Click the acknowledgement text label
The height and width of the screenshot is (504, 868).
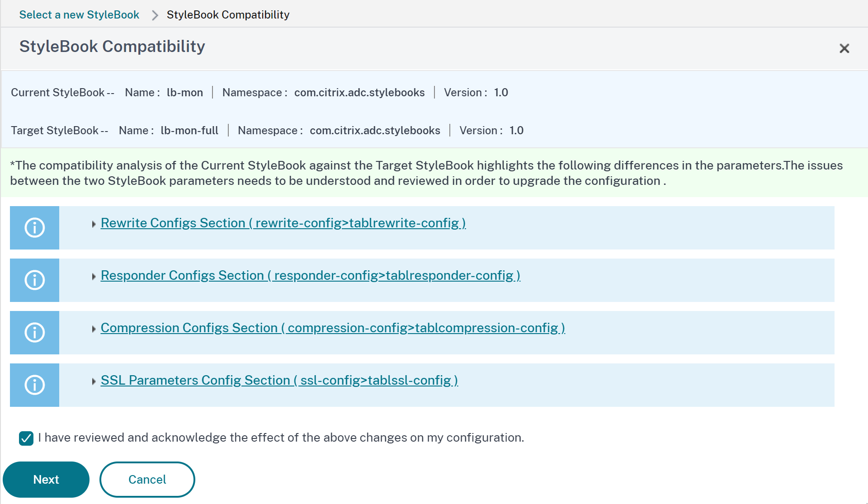click(281, 438)
